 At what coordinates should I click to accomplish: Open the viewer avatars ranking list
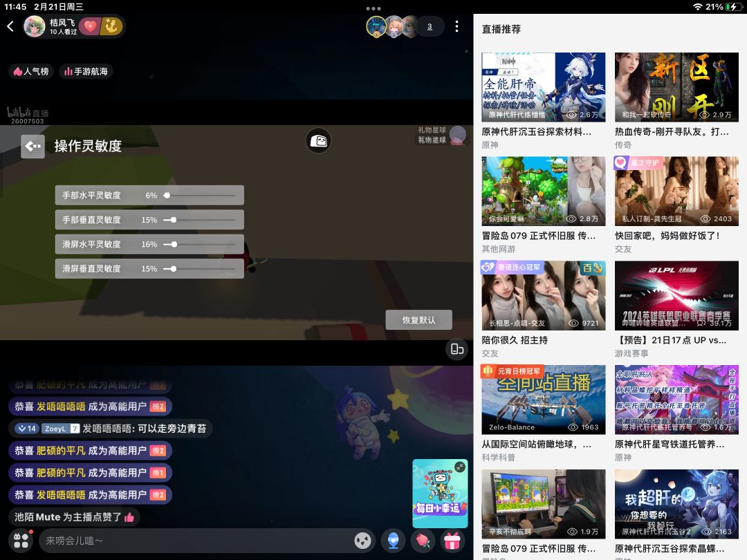click(391, 27)
